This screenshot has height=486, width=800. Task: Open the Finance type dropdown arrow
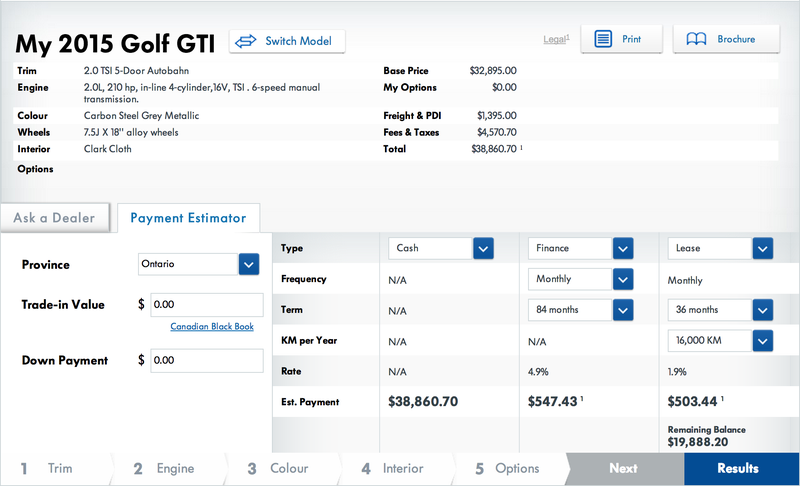(x=623, y=248)
